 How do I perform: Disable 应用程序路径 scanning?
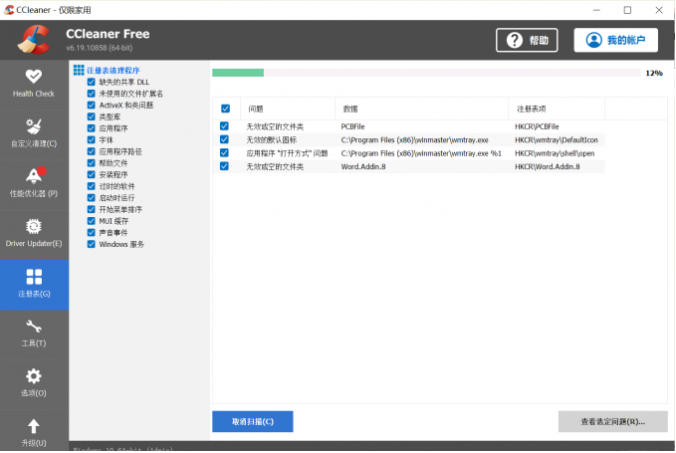91,152
